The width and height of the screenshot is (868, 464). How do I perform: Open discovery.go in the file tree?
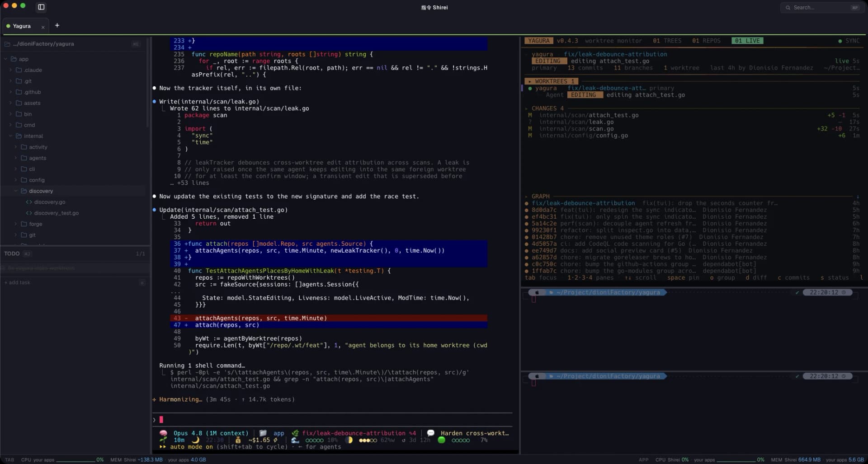(x=50, y=202)
